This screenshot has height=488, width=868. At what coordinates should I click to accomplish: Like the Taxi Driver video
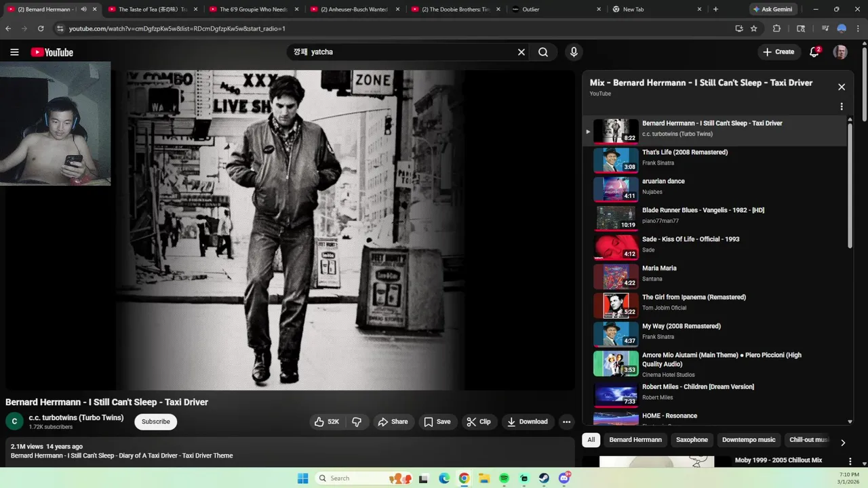(326, 422)
